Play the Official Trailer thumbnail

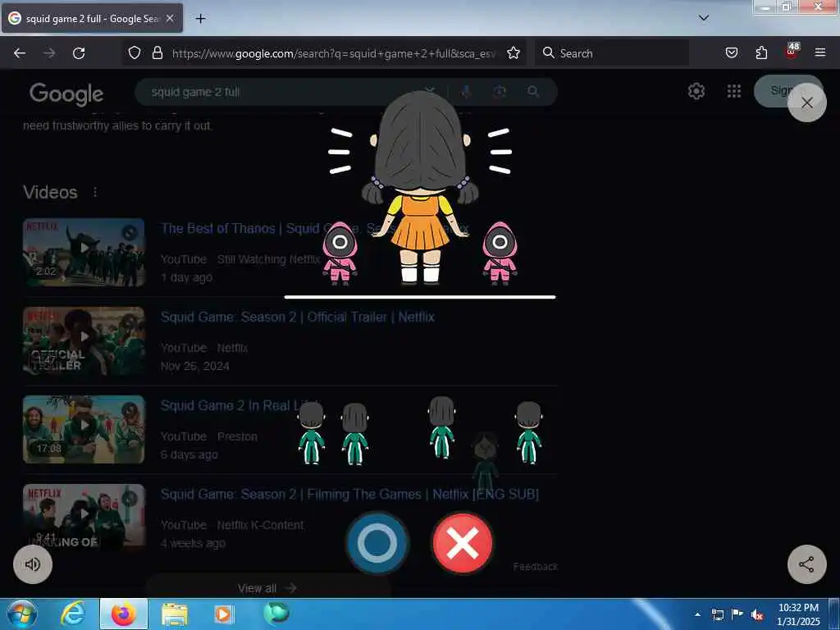(84, 340)
